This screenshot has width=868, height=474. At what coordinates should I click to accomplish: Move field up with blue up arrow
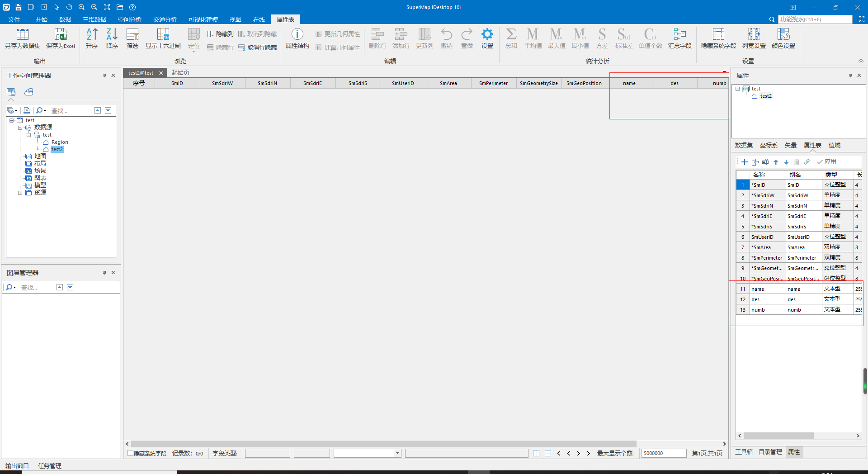[776, 162]
